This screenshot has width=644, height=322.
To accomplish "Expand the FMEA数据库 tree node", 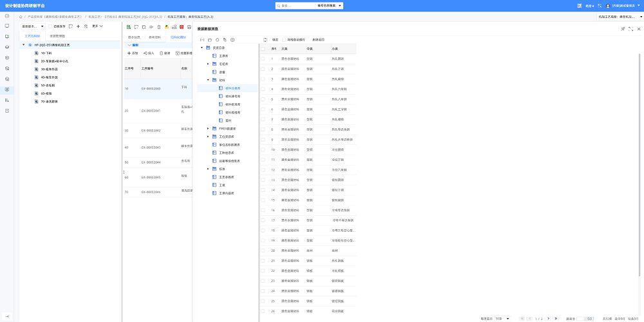I will click(208, 129).
